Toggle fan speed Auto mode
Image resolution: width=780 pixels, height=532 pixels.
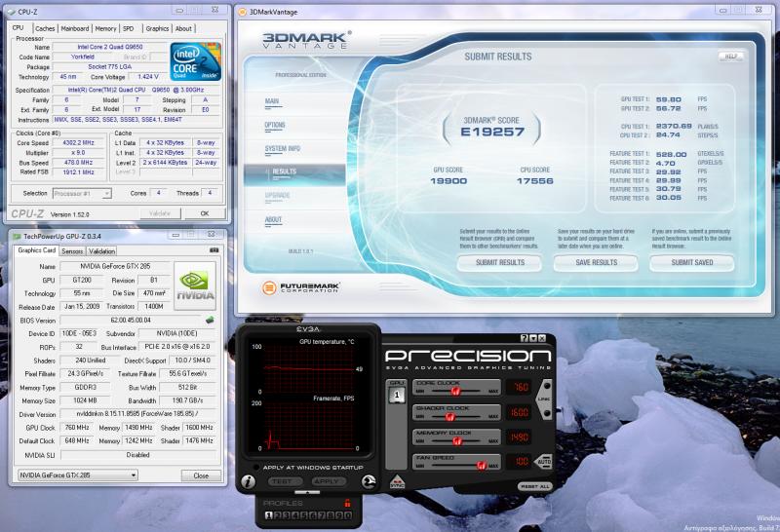coord(544,462)
